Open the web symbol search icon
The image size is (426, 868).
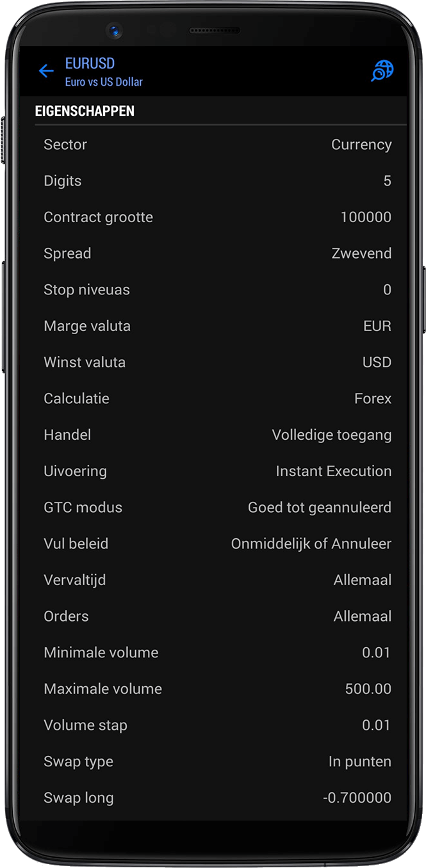pos(381,71)
